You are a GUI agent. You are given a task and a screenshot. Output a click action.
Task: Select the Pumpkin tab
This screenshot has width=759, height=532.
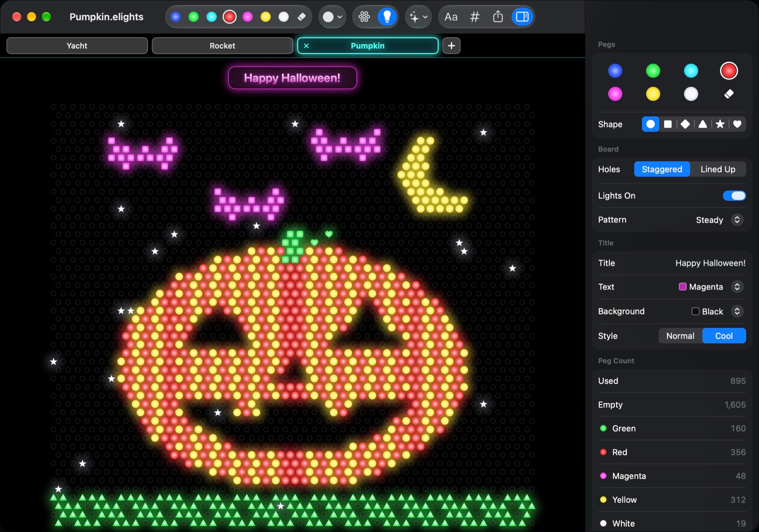tap(367, 46)
